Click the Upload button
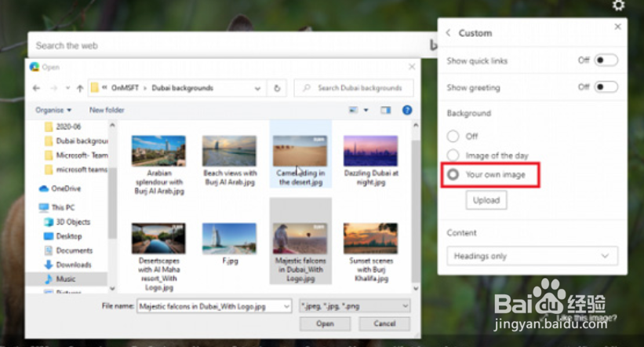This screenshot has height=347, width=644. (x=486, y=200)
